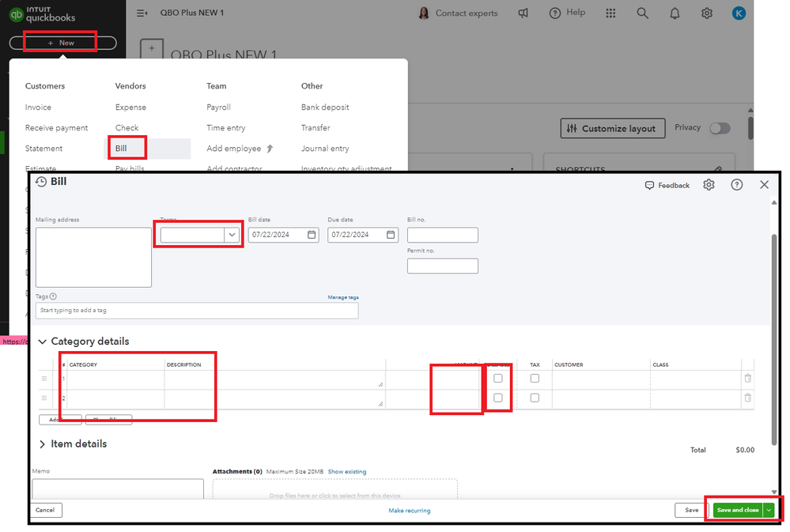790x532 pixels.
Task: Select Time entry menu entry
Action: click(x=225, y=128)
